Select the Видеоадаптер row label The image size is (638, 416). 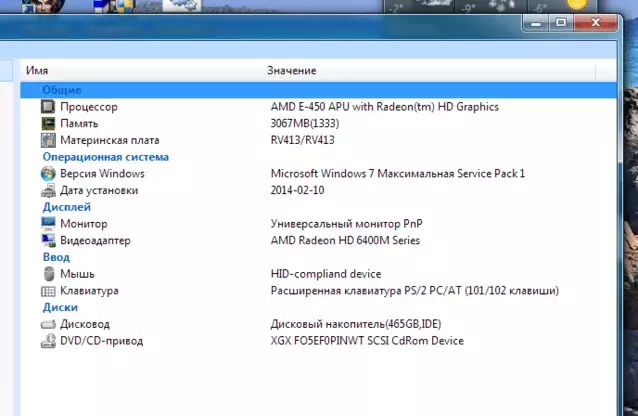95,241
